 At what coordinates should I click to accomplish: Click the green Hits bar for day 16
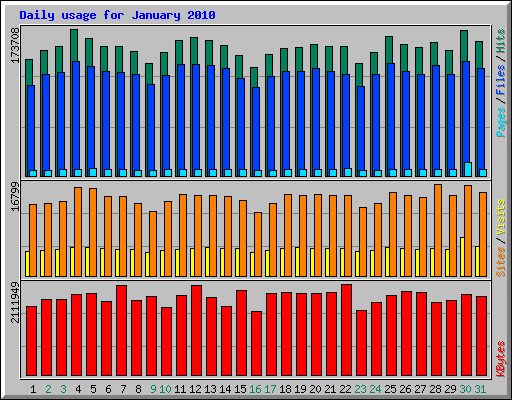pyautogui.click(x=254, y=77)
